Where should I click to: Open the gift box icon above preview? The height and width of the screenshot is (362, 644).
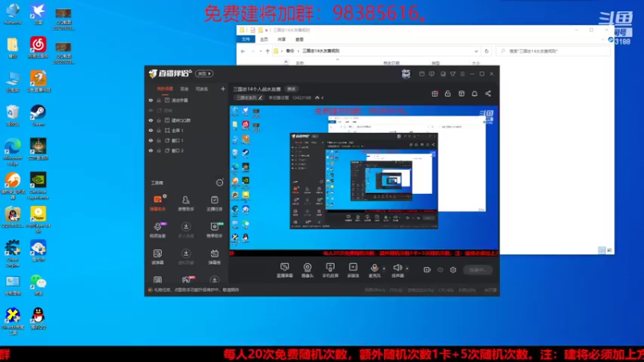coord(435,93)
